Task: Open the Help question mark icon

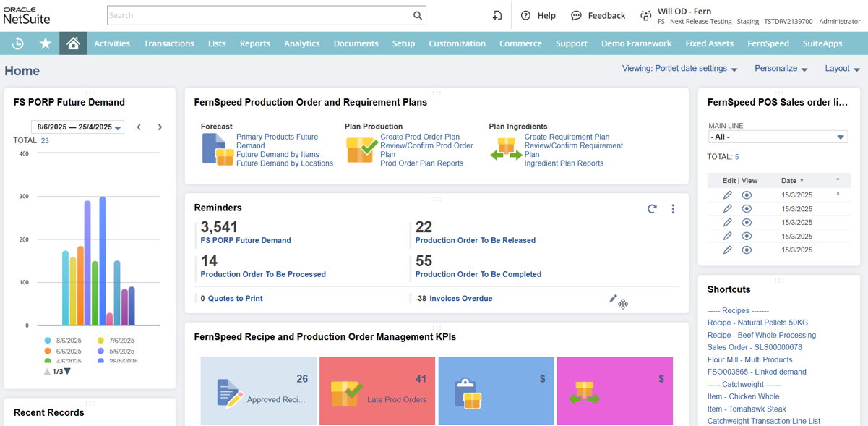Action: (525, 15)
